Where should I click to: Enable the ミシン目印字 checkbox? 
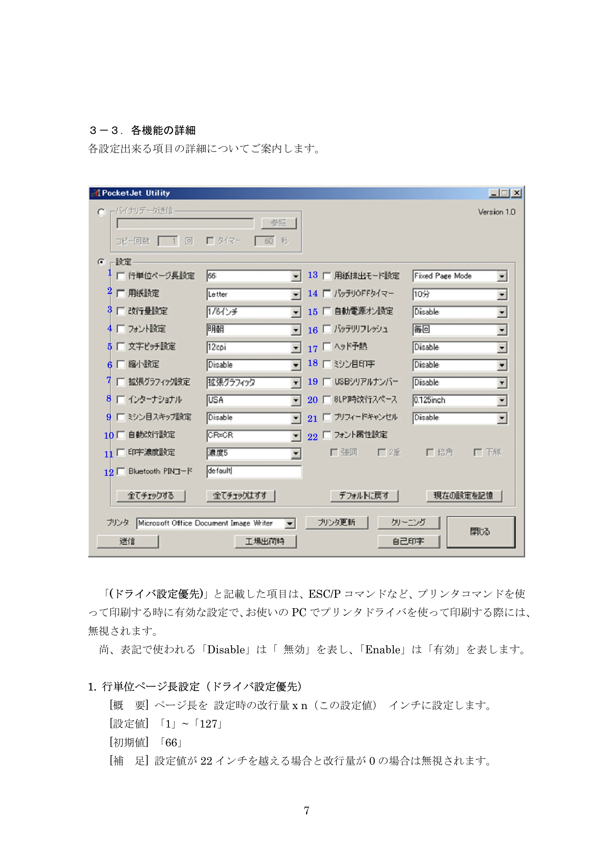327,364
